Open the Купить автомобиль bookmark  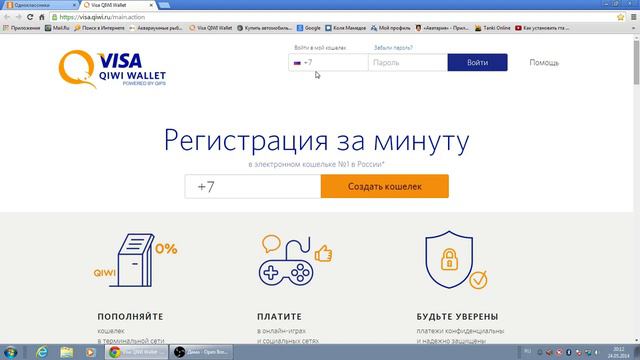click(264, 28)
